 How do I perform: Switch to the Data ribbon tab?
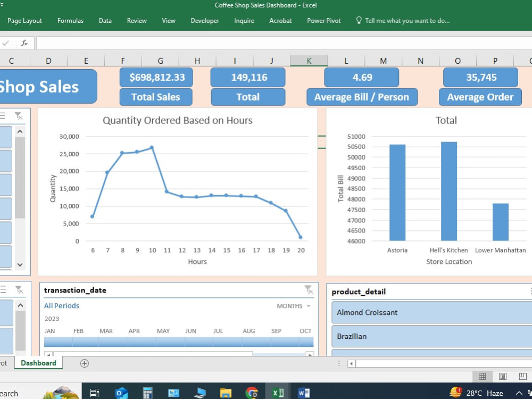tap(105, 21)
